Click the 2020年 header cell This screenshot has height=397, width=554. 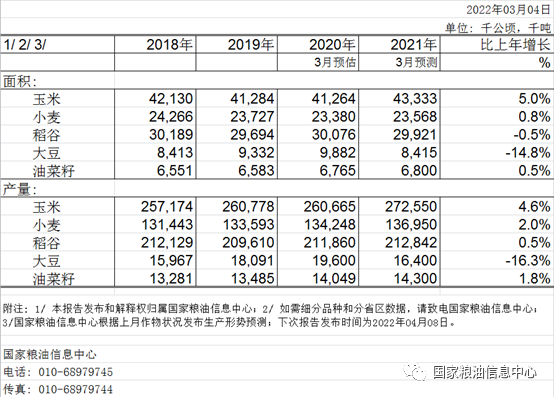tap(318, 45)
